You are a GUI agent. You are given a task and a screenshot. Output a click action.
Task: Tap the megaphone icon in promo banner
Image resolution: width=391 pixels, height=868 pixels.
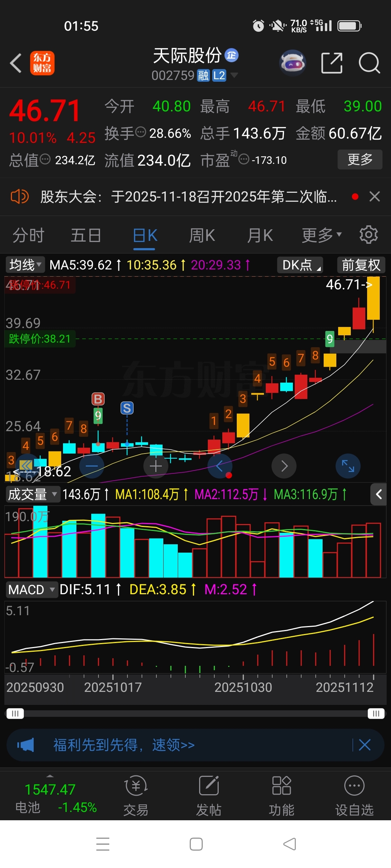pyautogui.click(x=25, y=745)
